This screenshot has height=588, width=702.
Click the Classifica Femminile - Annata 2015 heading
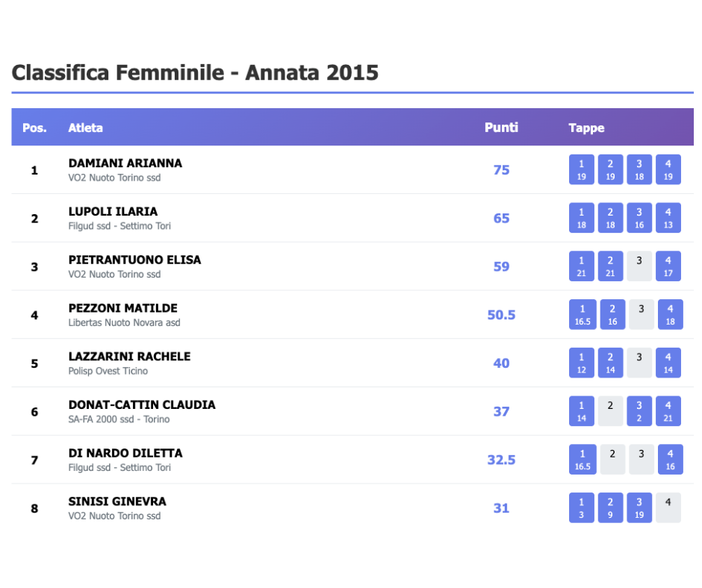pyautogui.click(x=195, y=72)
